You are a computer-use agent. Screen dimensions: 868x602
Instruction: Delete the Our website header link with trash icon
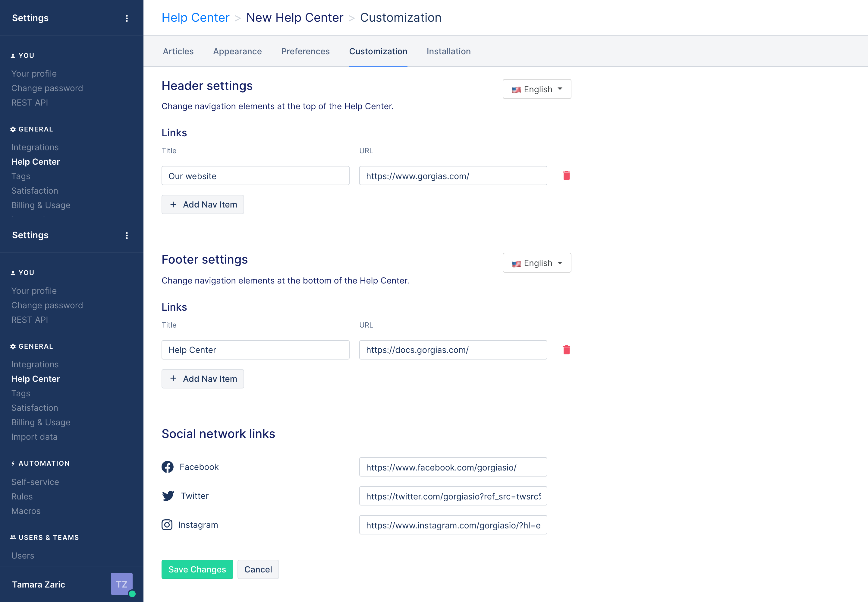[x=566, y=176]
